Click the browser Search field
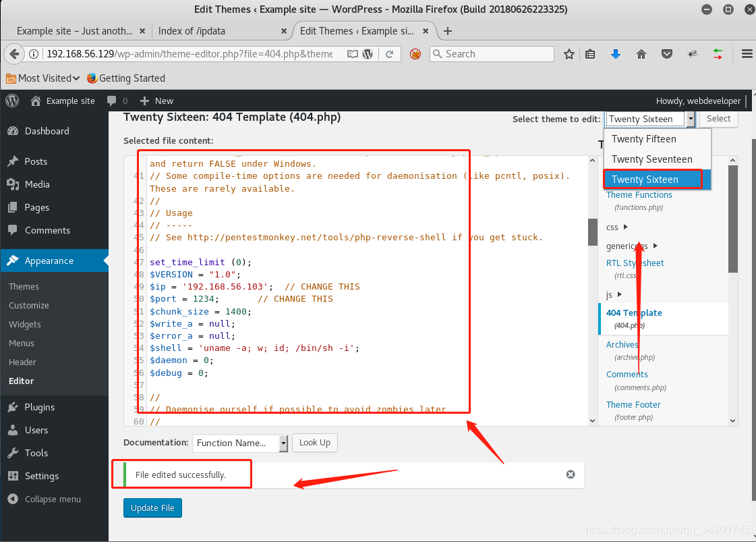756x542 pixels. click(492, 54)
